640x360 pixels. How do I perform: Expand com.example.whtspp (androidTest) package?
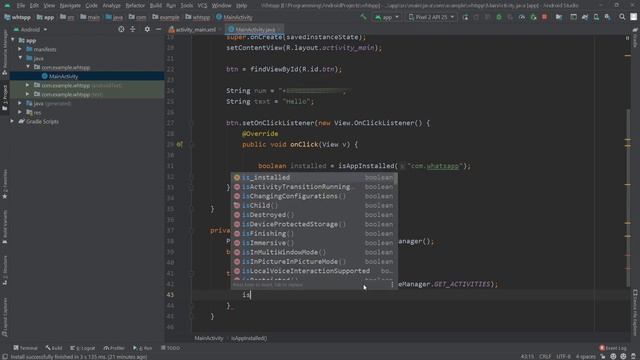click(x=28, y=85)
